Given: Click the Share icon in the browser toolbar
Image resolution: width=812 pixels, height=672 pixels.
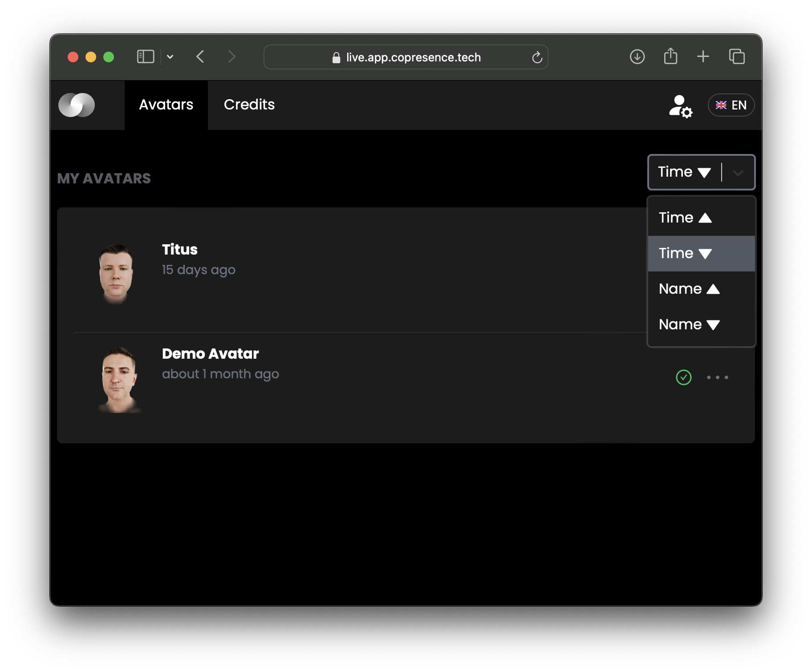Looking at the screenshot, I should 670,57.
